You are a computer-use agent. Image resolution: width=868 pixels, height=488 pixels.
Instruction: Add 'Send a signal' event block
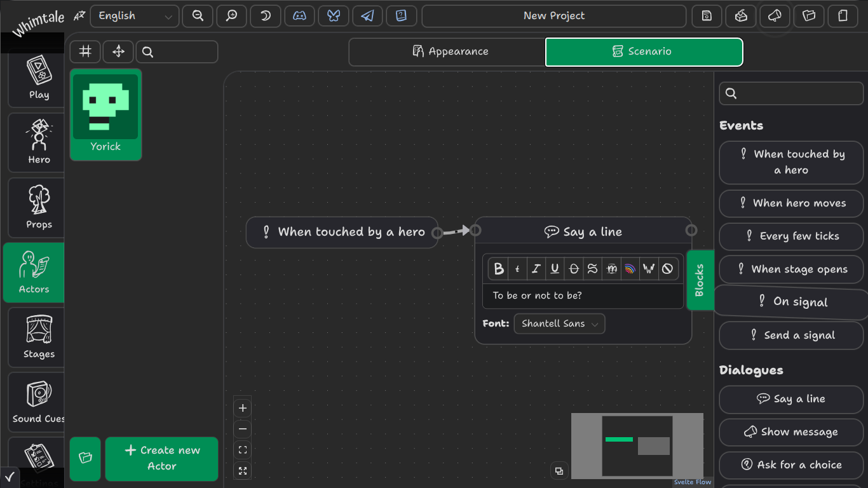[792, 335]
